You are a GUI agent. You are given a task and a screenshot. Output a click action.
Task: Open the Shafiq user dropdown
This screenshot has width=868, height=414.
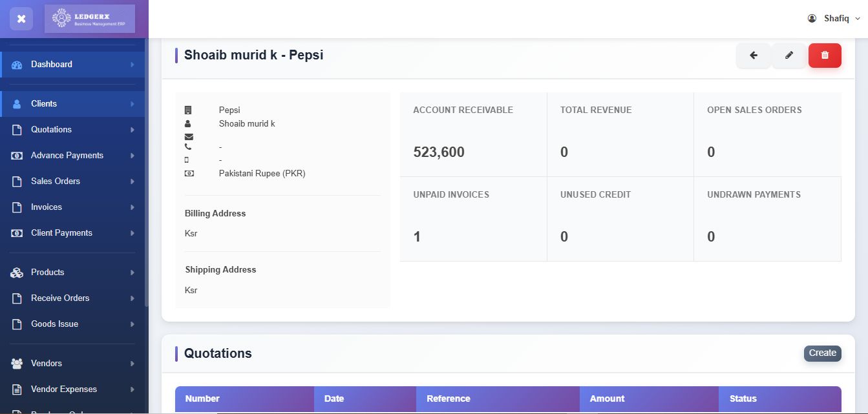pyautogui.click(x=834, y=19)
